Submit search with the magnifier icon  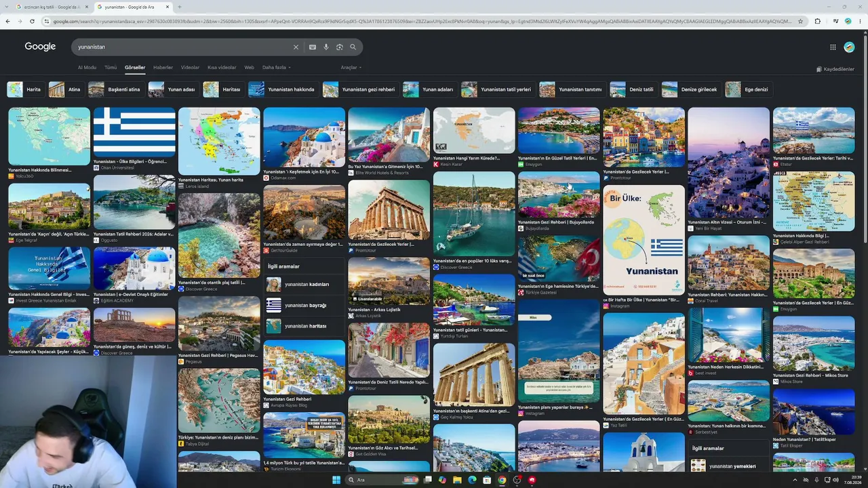pyautogui.click(x=353, y=47)
